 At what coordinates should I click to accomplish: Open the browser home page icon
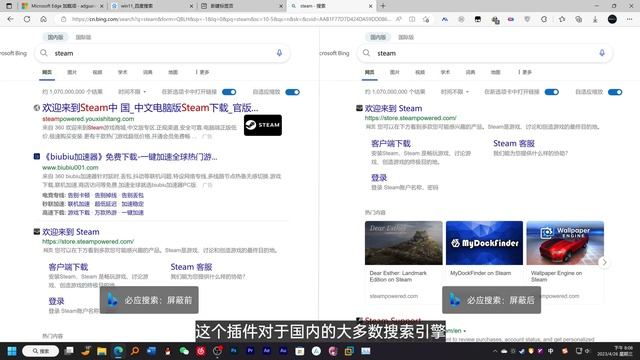[x=43, y=19]
